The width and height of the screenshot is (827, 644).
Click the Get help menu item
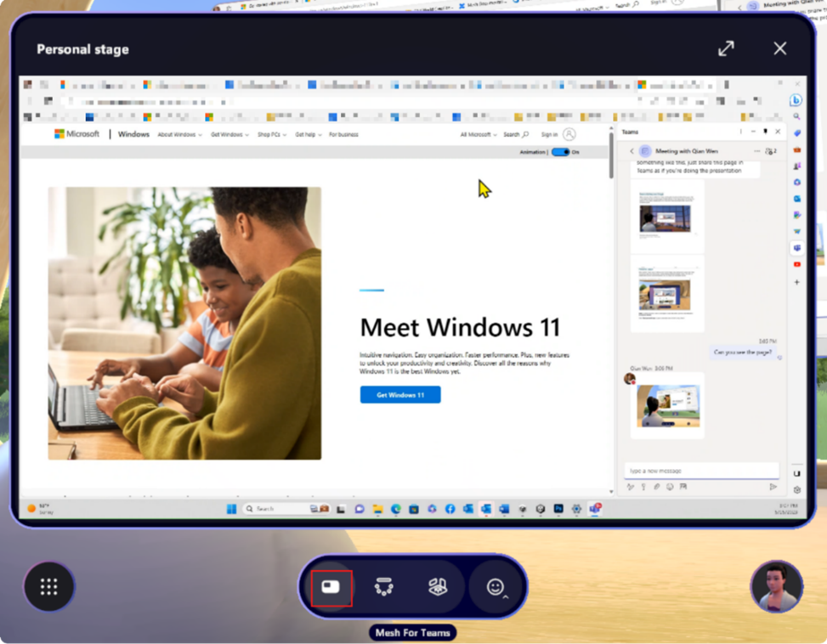click(x=308, y=134)
